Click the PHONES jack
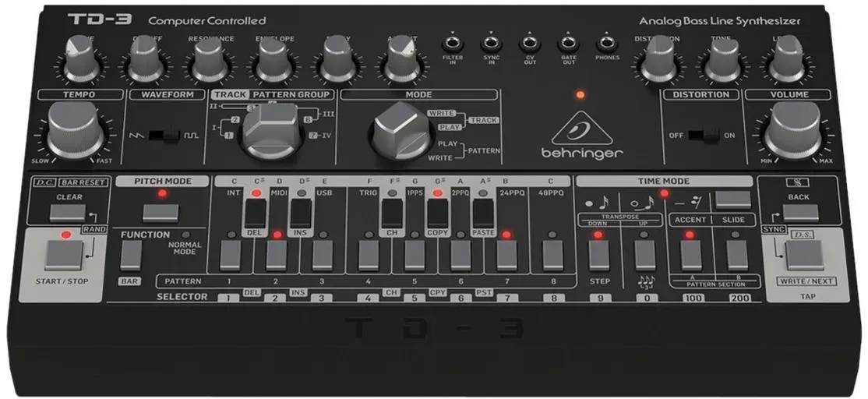 point(607,43)
